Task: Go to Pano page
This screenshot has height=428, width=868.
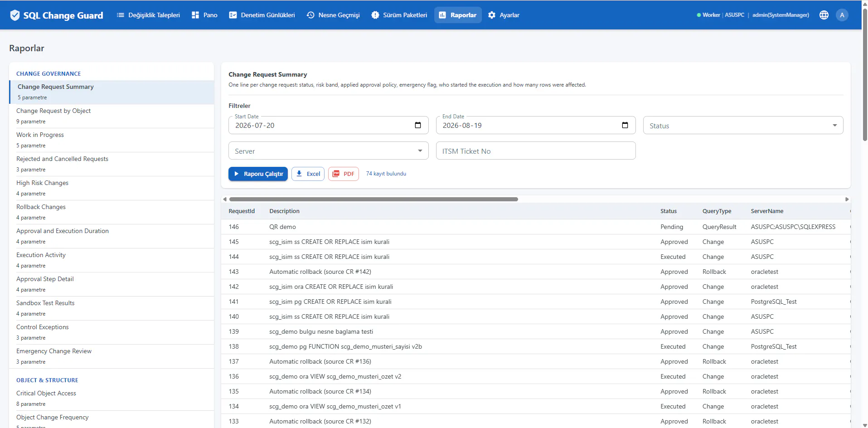Action: [x=204, y=15]
